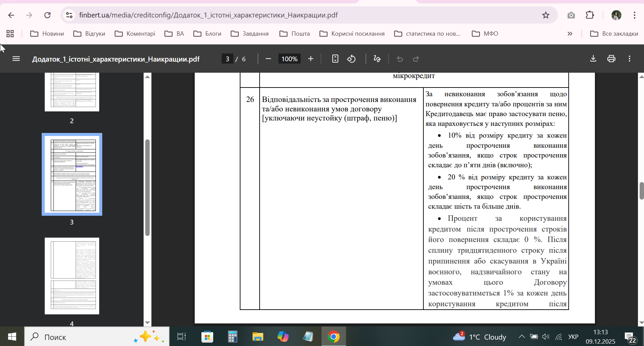644x346 pixels.
Task: Open the Новини bookmarks folder
Action: (47, 34)
